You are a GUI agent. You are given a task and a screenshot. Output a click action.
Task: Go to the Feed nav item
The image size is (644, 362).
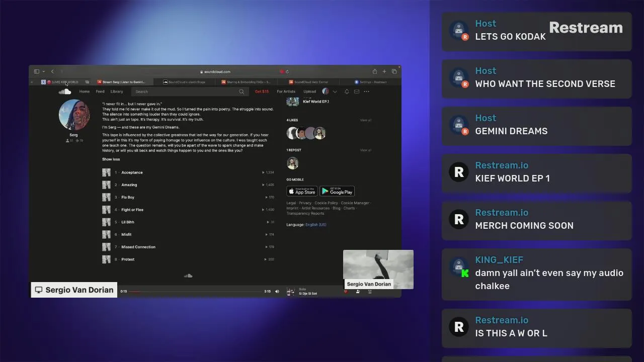pos(100,92)
